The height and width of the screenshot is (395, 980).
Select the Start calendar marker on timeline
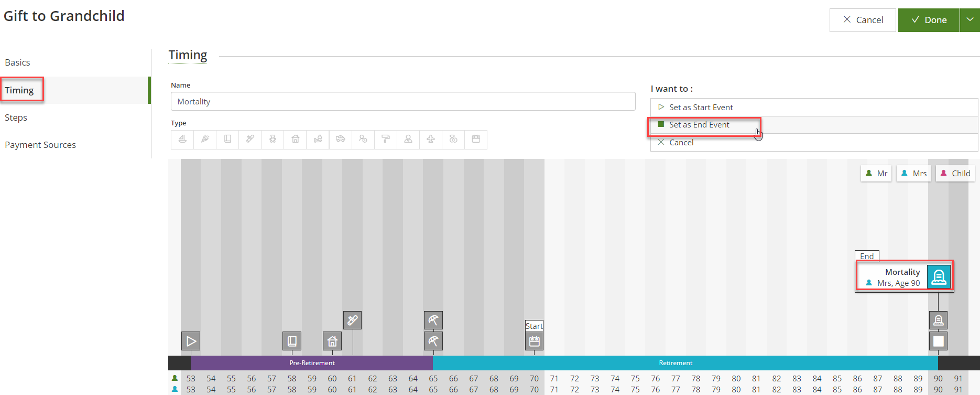(x=534, y=341)
